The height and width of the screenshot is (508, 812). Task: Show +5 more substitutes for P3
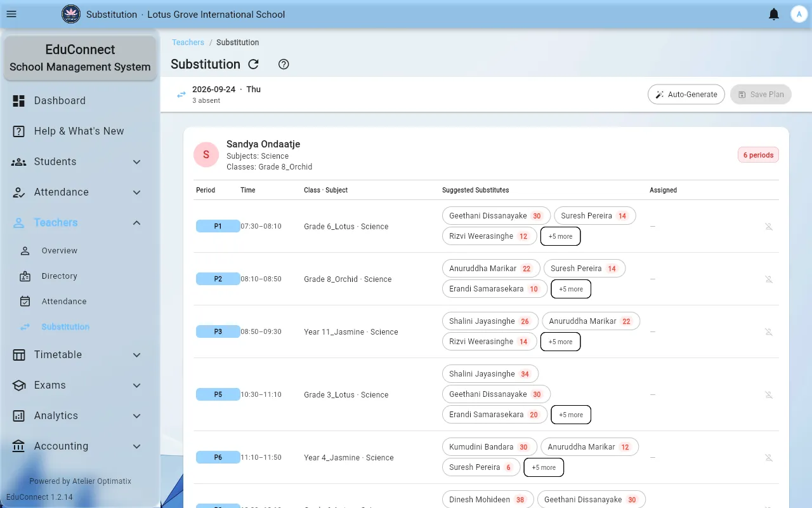point(560,342)
